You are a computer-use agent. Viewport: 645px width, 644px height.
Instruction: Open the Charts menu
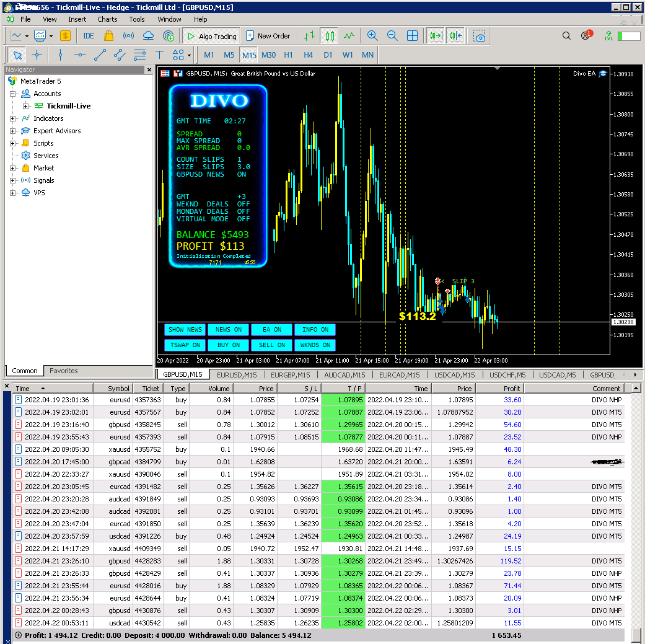[x=107, y=19]
